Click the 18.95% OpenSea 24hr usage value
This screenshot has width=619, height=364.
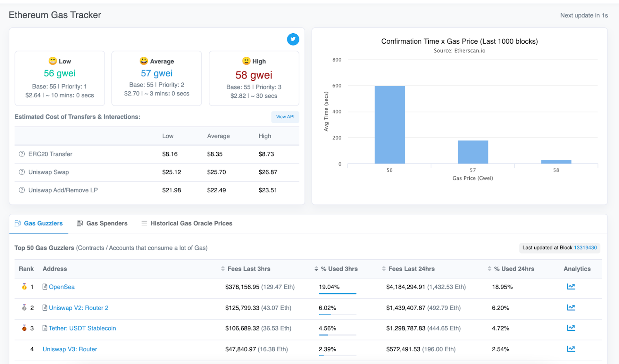(x=502, y=287)
